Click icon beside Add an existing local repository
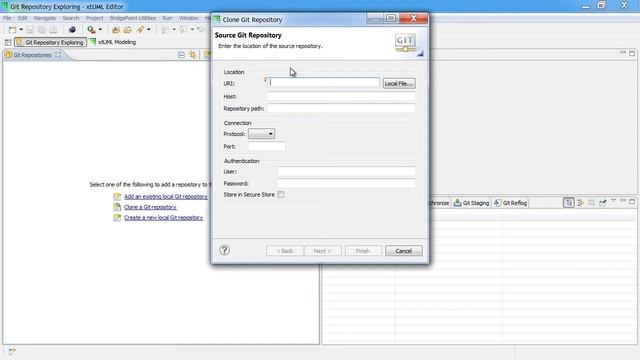Screen dimensions: 640x360 tap(117, 197)
